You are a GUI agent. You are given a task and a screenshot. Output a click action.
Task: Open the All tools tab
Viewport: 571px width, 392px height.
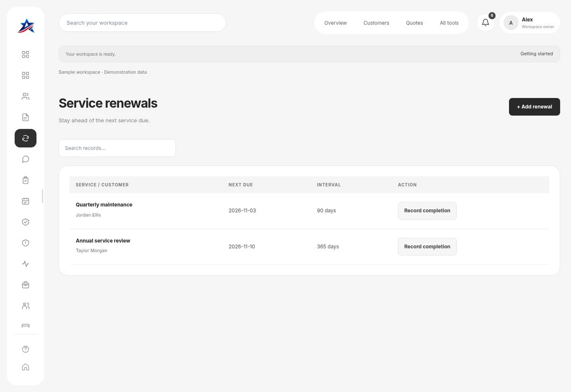449,23
